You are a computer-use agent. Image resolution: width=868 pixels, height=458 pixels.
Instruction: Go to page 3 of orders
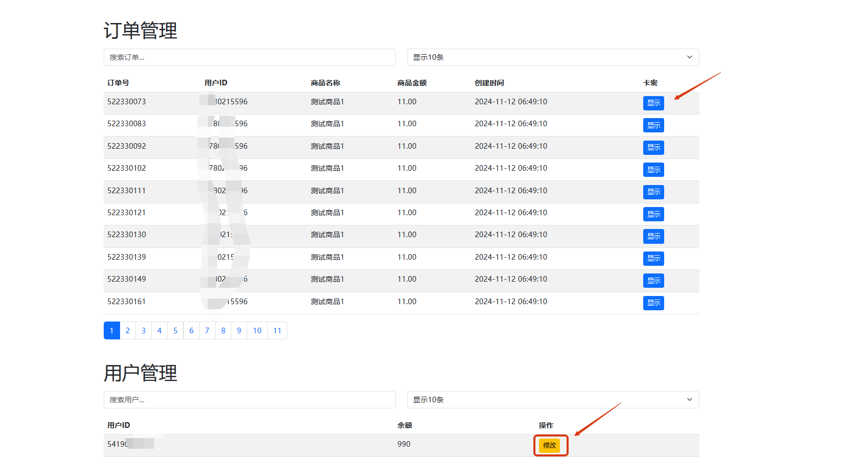point(144,331)
